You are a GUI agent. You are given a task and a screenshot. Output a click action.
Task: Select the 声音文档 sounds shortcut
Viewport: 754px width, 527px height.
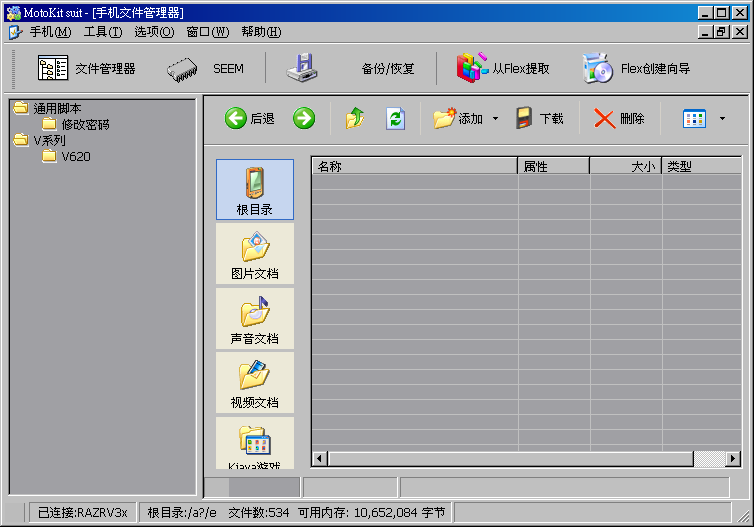click(x=255, y=318)
